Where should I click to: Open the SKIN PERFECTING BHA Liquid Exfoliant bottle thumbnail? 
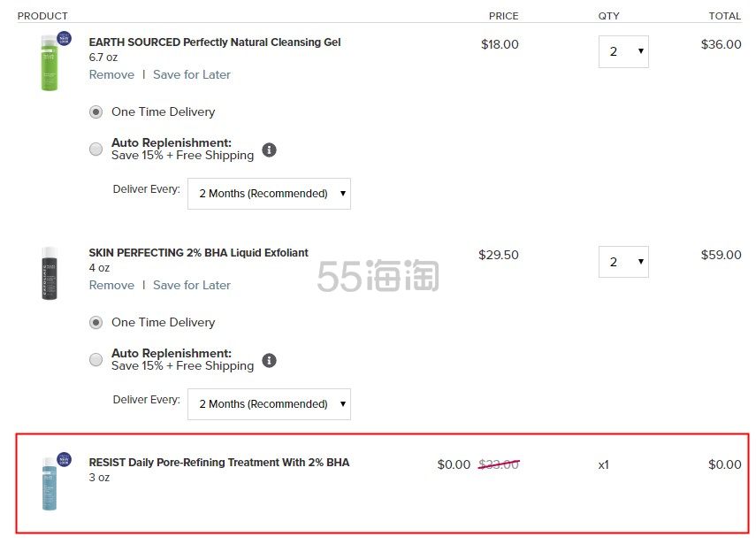coord(50,273)
